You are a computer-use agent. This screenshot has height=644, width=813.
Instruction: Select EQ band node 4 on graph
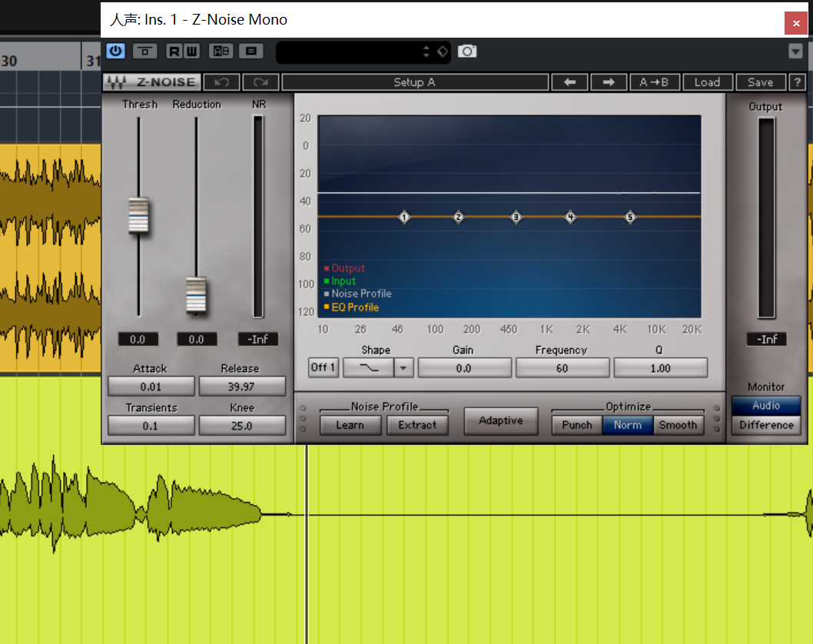570,217
